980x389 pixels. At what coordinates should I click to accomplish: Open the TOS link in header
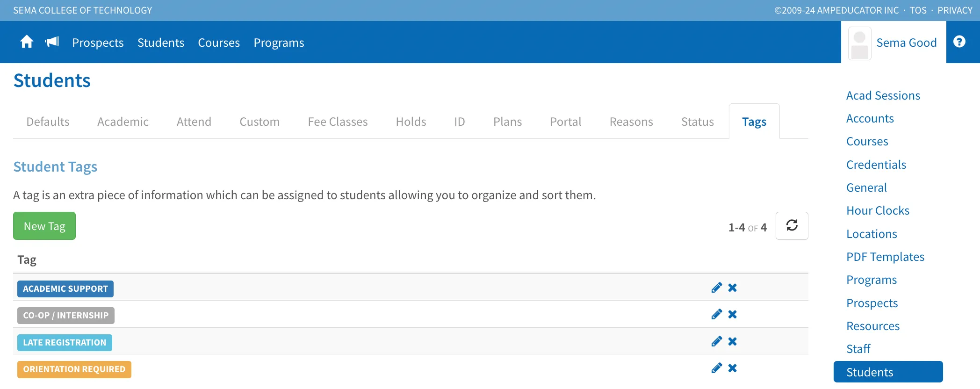[918, 10]
